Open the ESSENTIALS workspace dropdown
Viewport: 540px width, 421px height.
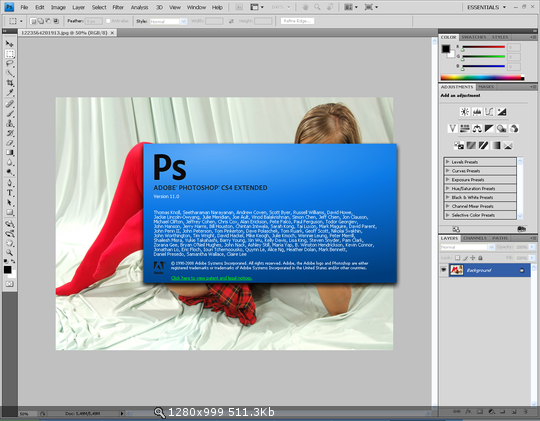pos(486,7)
